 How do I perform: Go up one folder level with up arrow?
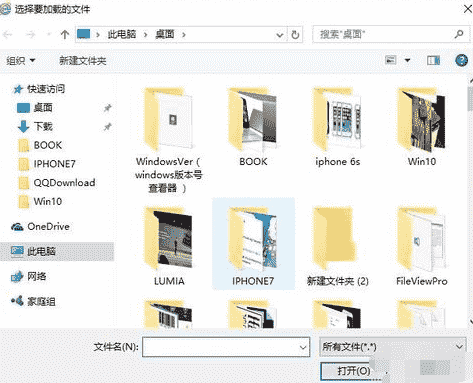65,34
